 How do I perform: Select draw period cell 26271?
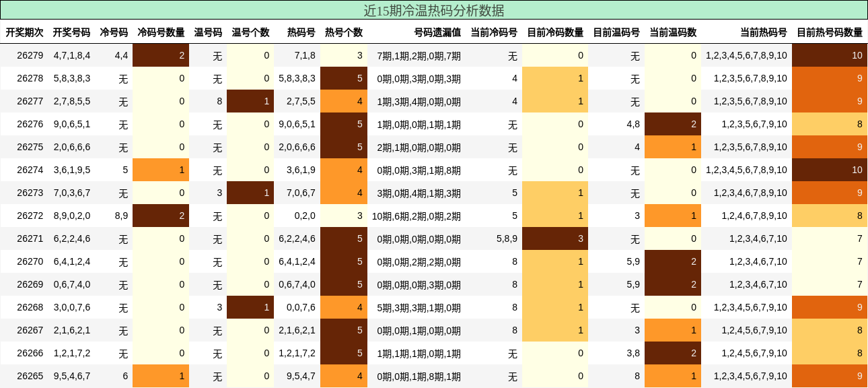click(30, 238)
